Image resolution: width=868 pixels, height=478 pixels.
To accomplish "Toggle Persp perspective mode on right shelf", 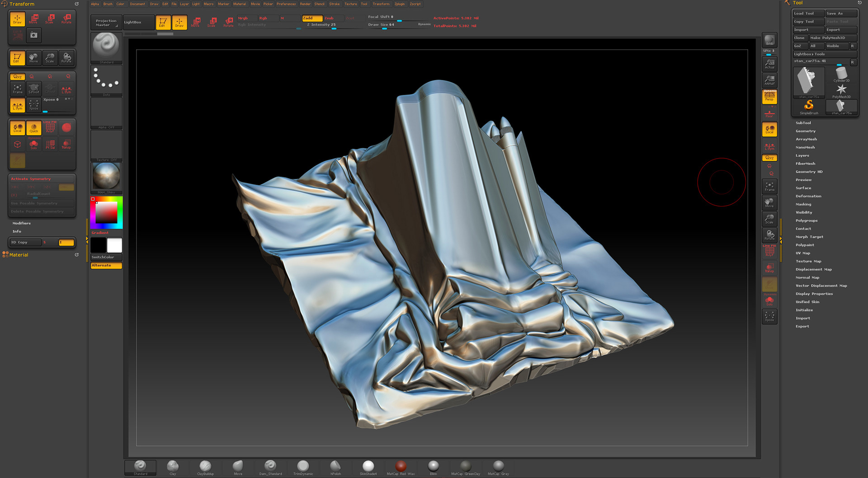I will coord(769,96).
